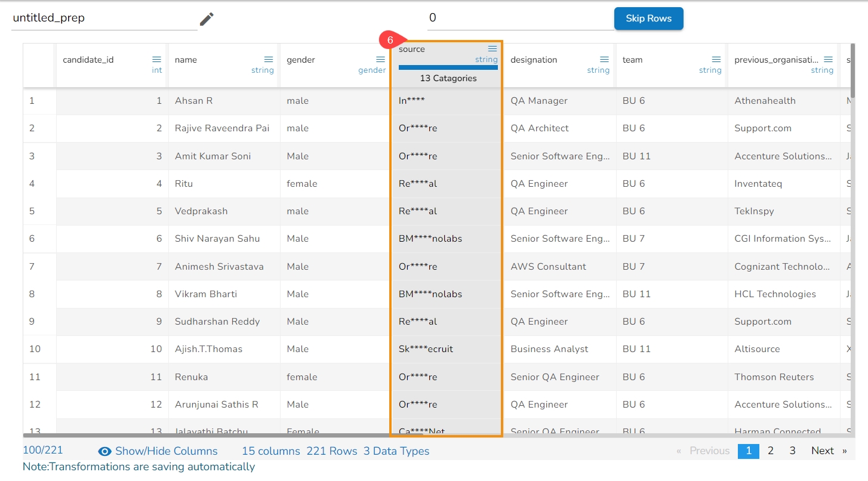Click the int type label under candidate_id
The image size is (868, 481).
(157, 70)
